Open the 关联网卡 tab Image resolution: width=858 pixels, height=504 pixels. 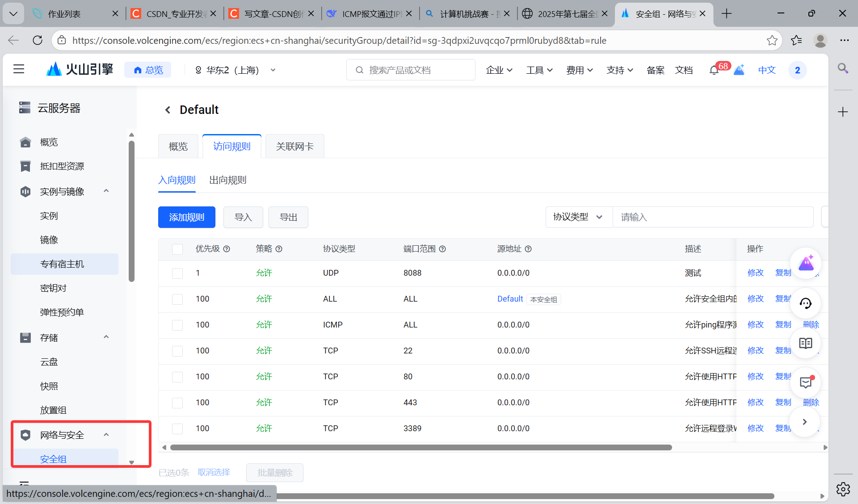[294, 147]
